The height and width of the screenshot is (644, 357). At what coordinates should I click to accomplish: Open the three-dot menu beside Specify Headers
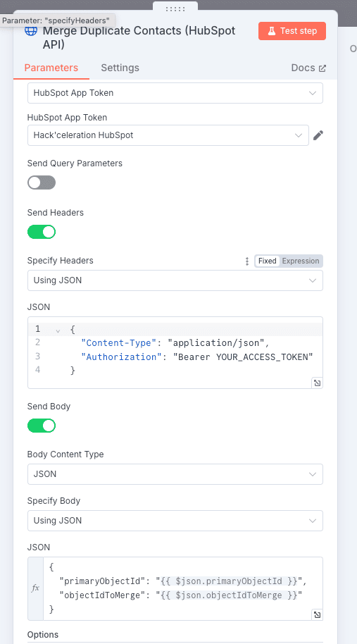coord(247,261)
